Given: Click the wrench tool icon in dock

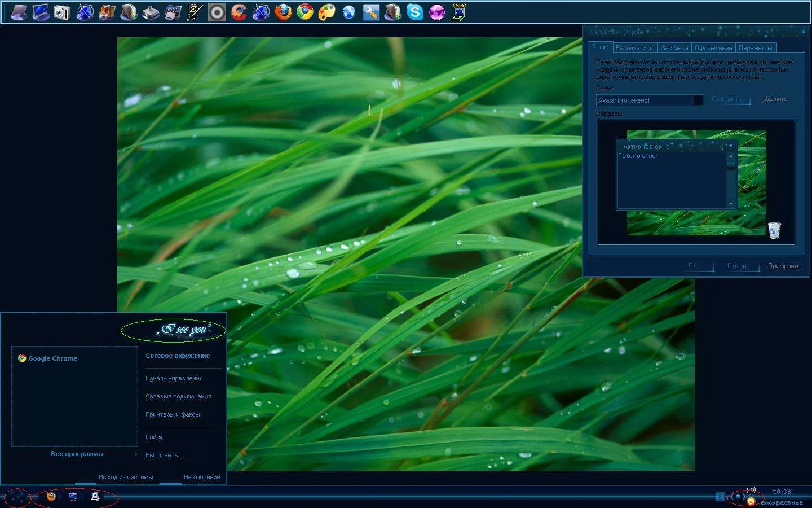Looking at the screenshot, I should [x=370, y=12].
